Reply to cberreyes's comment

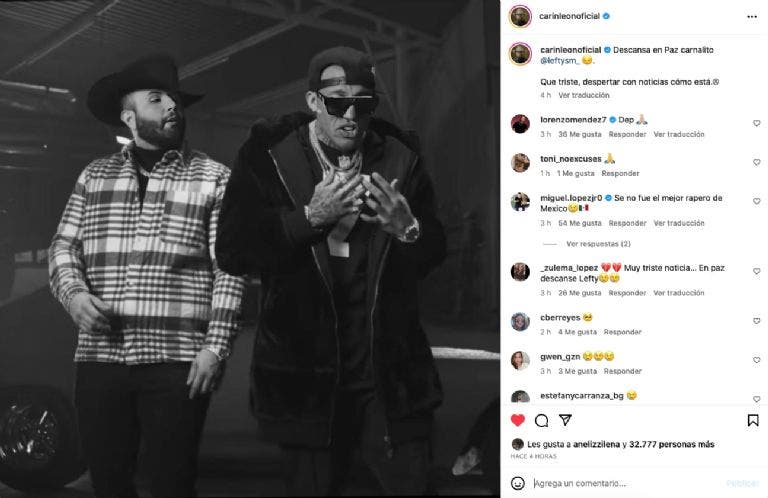click(623, 332)
